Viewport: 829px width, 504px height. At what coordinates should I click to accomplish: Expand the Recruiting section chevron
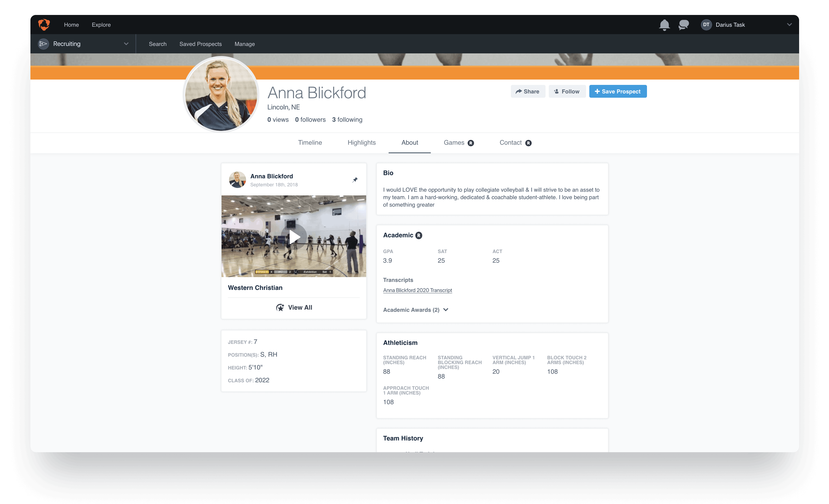pyautogui.click(x=126, y=44)
